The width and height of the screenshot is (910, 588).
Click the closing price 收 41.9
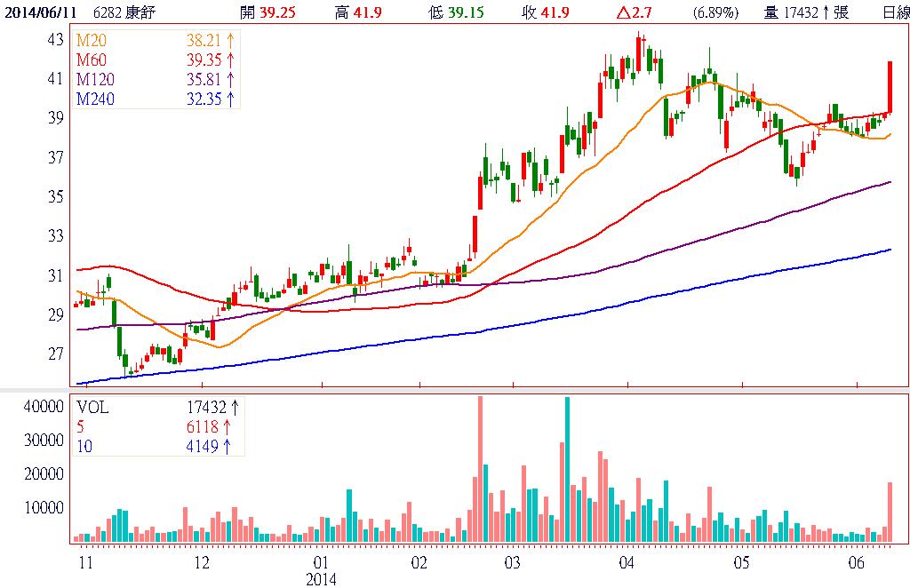pos(547,12)
